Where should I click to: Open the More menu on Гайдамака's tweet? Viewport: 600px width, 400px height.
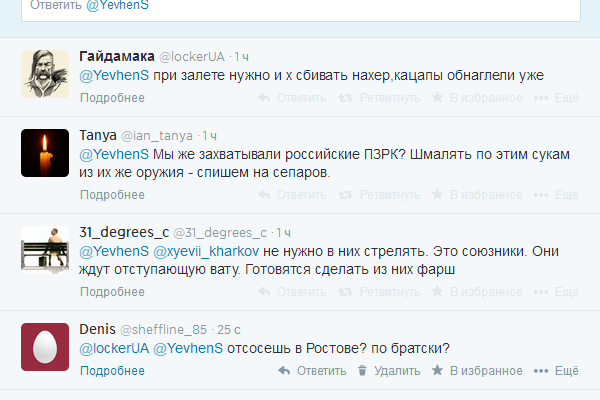[557, 98]
